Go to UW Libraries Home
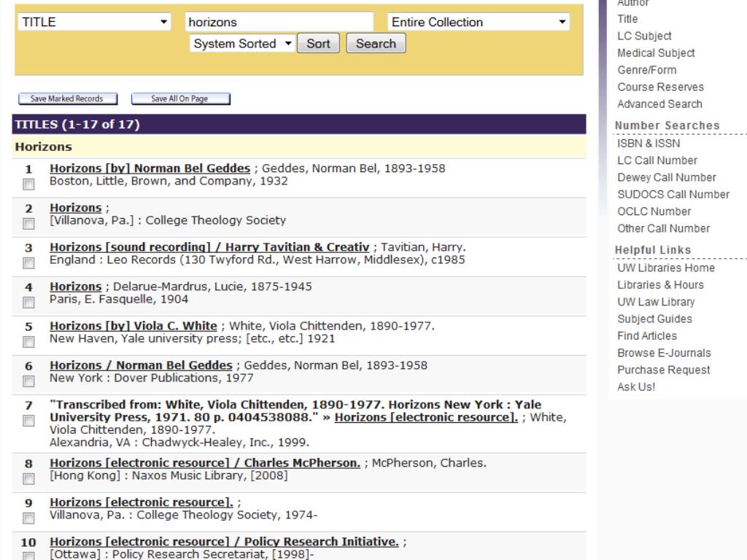 [x=666, y=268]
